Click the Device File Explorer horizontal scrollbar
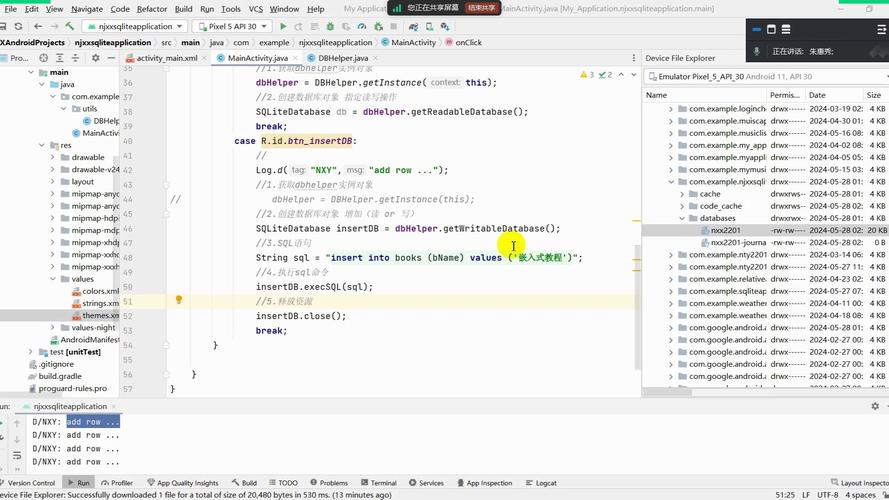Screen dimensions: 889x500 [x=667, y=391]
